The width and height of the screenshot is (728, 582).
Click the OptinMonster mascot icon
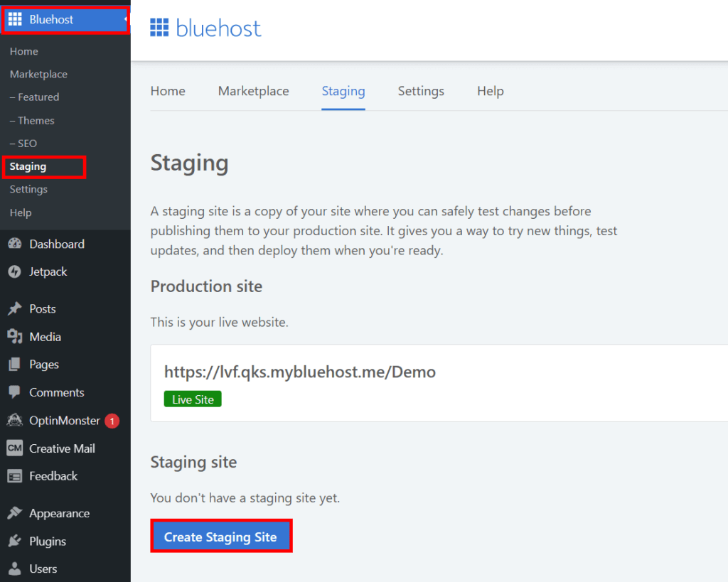click(15, 420)
